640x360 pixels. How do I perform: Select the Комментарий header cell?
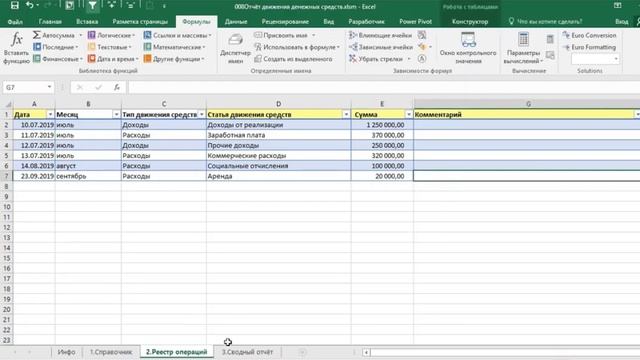click(527, 115)
